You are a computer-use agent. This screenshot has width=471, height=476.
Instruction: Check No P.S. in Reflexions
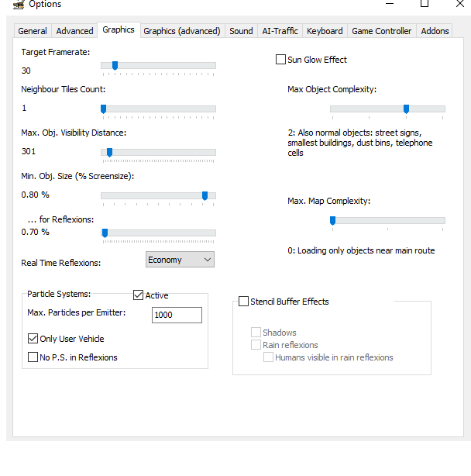pyautogui.click(x=33, y=357)
